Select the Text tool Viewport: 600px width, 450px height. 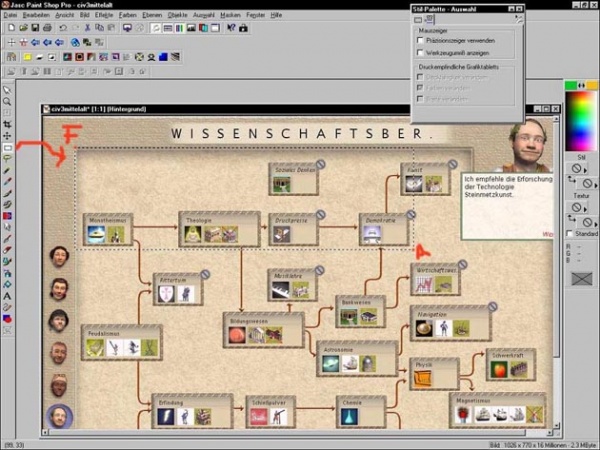pos(7,296)
